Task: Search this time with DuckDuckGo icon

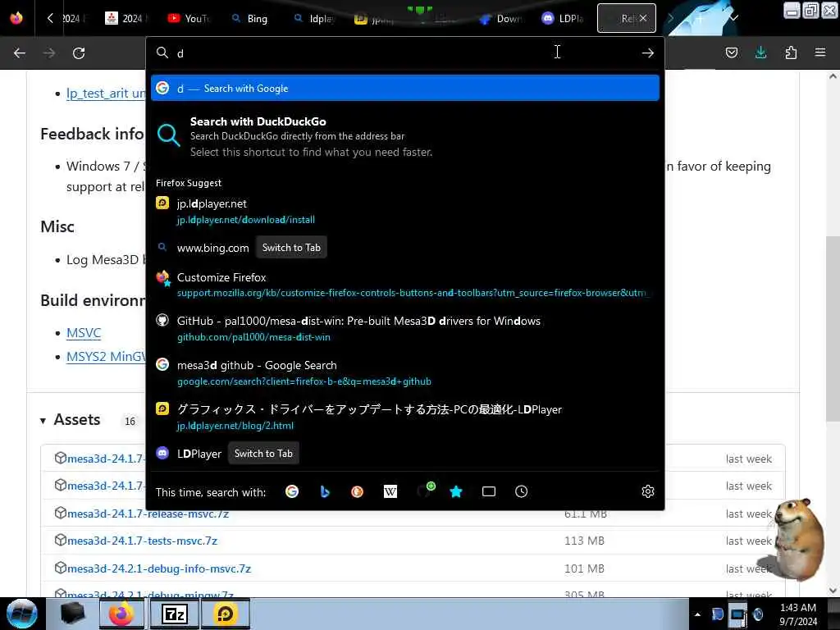Action: pyautogui.click(x=357, y=491)
